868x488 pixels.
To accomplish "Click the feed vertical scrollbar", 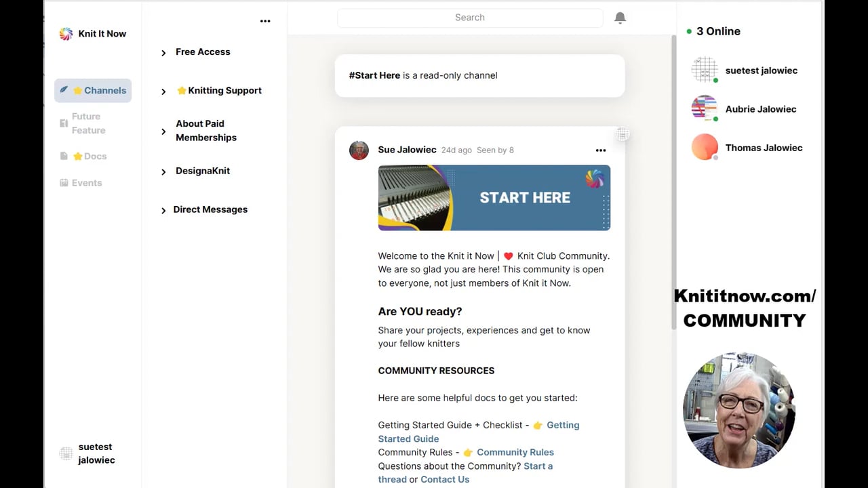I will pyautogui.click(x=673, y=183).
